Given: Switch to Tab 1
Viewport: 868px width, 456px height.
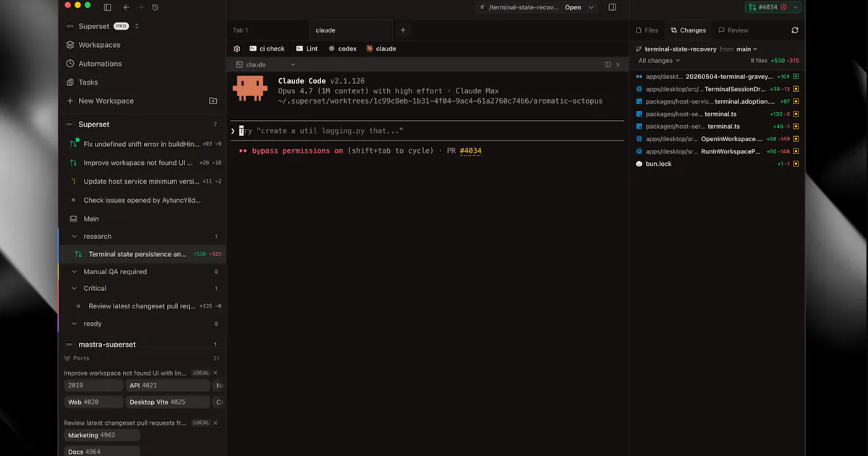Looking at the screenshot, I should 268,30.
